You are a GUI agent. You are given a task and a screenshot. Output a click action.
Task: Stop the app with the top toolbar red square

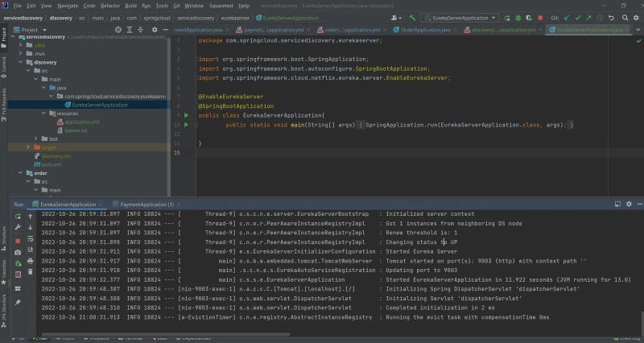[x=540, y=18]
